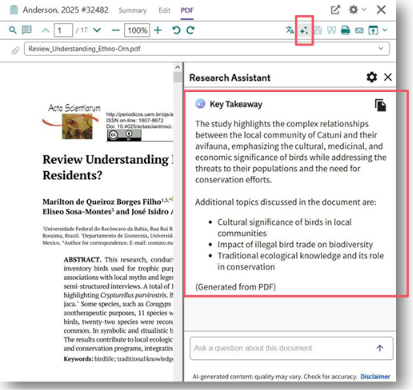Image resolution: width=413 pixels, height=390 pixels.
Task: Switch to the Summary tab
Action: point(133,10)
